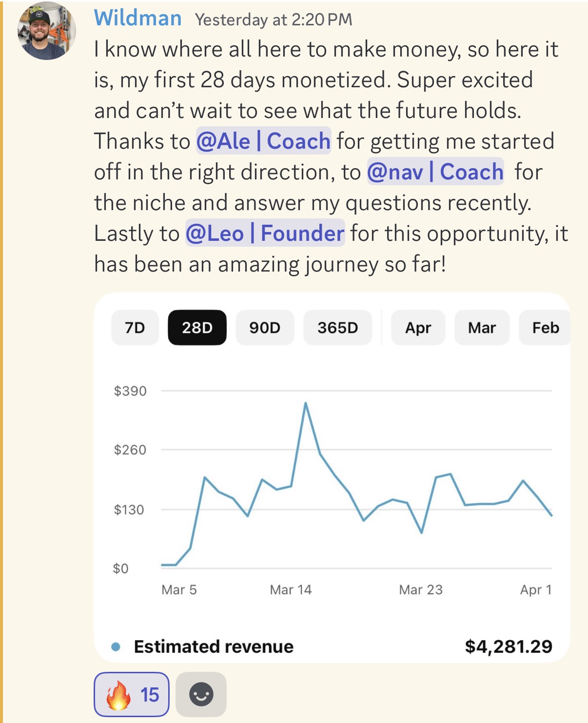Screen dimensions: 588x723
Task: Select the 7D range tab
Action: pyautogui.click(x=135, y=328)
